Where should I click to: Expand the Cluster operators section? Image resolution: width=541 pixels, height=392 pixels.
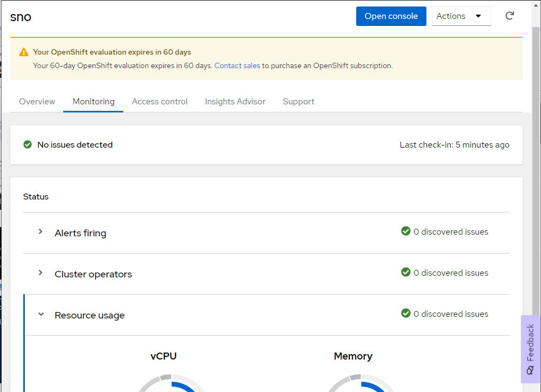tap(41, 273)
